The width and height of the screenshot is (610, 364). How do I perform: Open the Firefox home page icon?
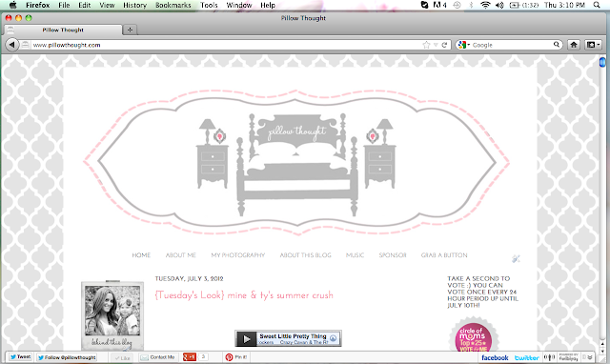(574, 45)
